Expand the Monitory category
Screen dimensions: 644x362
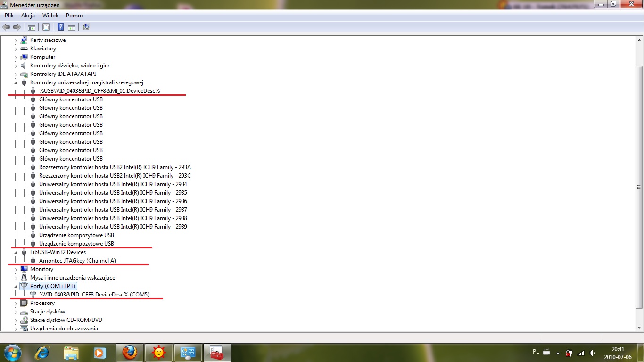16,269
